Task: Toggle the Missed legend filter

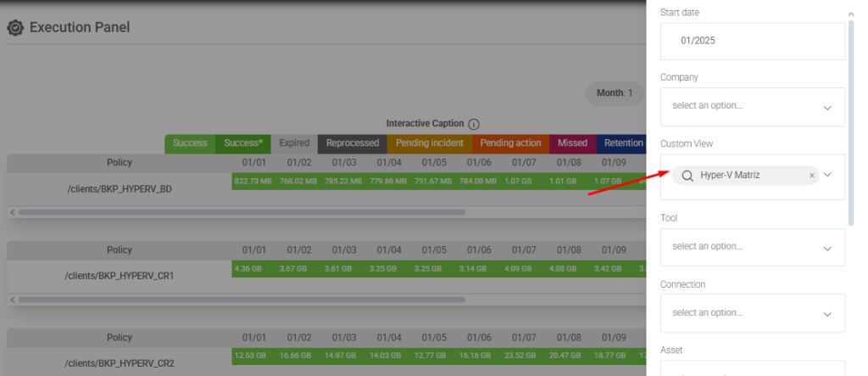Action: click(572, 143)
